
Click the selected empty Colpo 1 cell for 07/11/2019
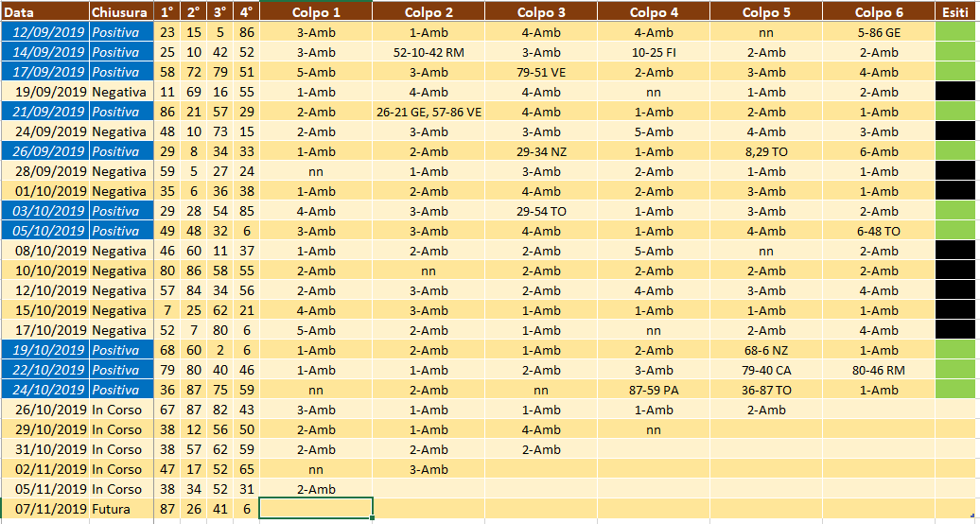click(316, 508)
